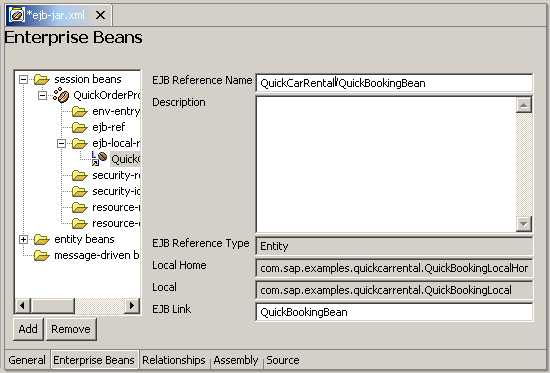Click the Description scroll down arrow

524,224
